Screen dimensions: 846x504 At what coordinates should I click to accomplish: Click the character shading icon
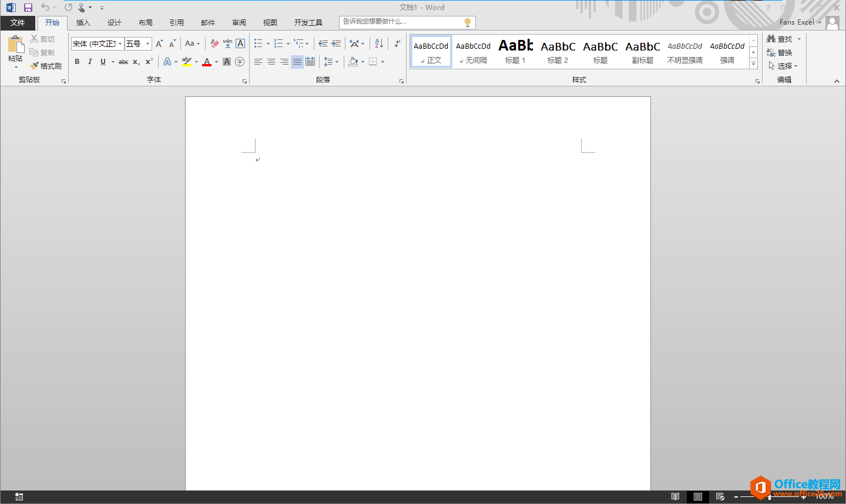coord(227,62)
